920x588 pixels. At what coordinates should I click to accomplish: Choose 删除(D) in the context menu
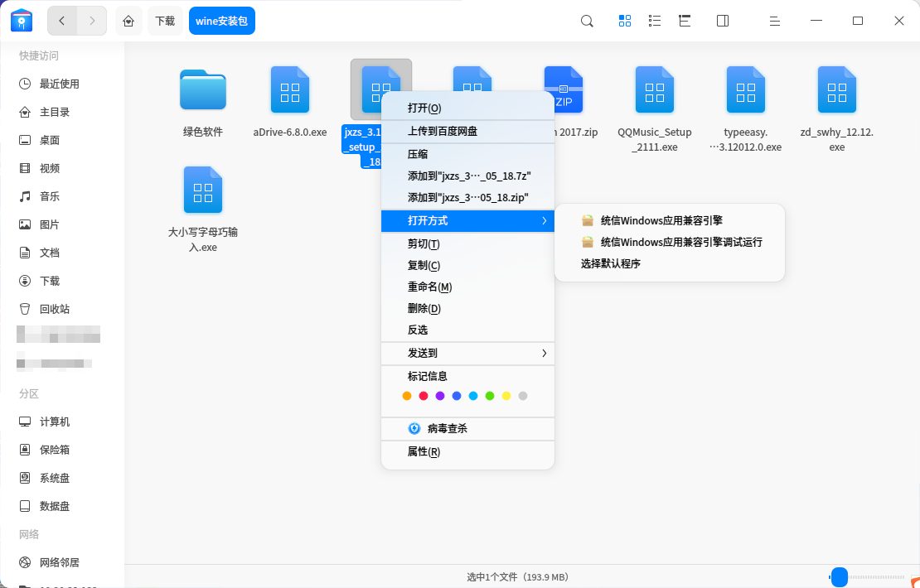pyautogui.click(x=467, y=308)
